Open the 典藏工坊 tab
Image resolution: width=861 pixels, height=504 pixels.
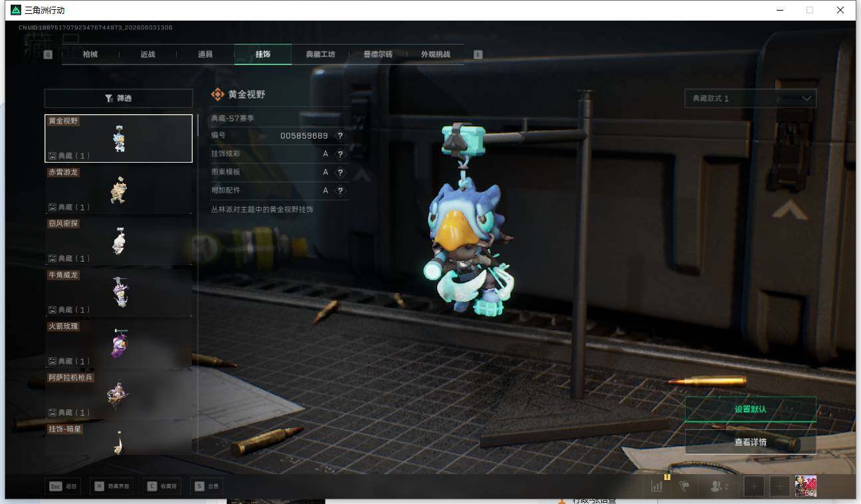pos(320,54)
